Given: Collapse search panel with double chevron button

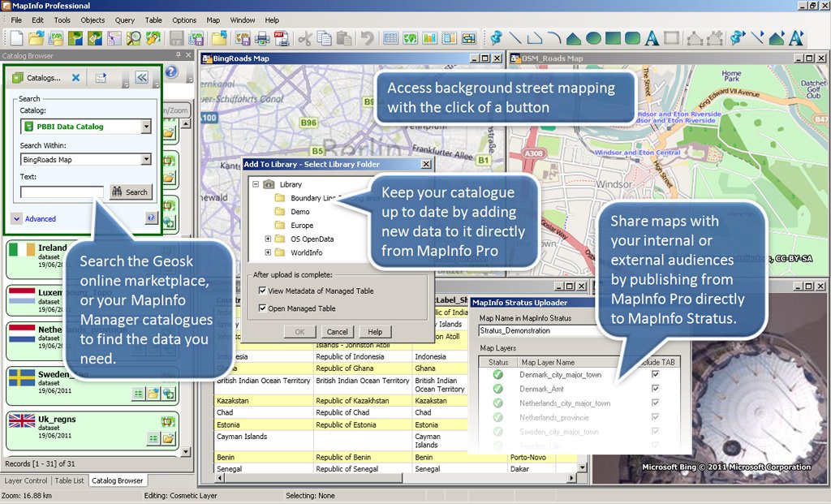Looking at the screenshot, I should click(141, 78).
